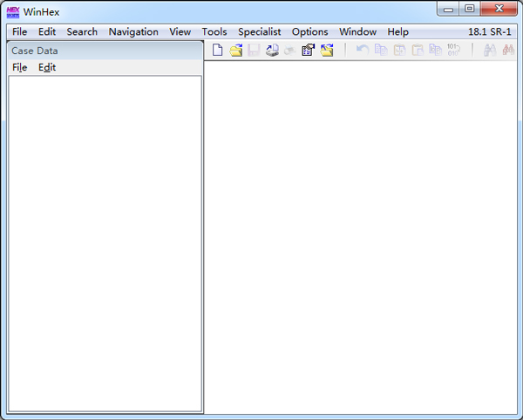This screenshot has width=523, height=420.
Task: Open the Case Data File menu
Action: point(20,67)
